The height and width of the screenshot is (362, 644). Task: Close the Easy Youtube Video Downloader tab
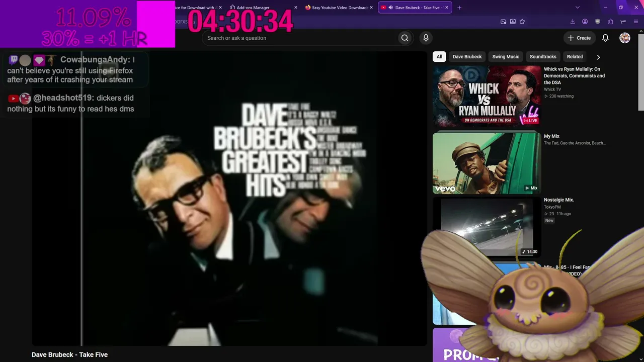[x=371, y=8]
